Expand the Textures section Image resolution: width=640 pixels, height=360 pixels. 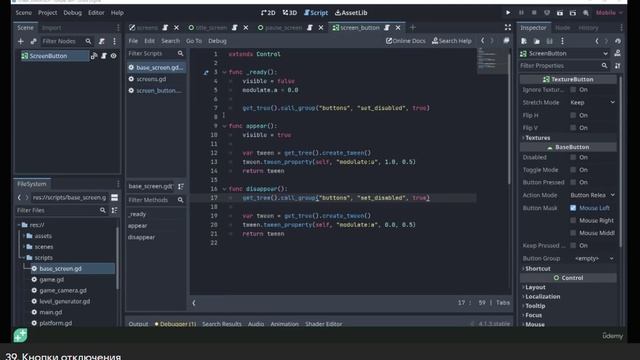coord(537,138)
